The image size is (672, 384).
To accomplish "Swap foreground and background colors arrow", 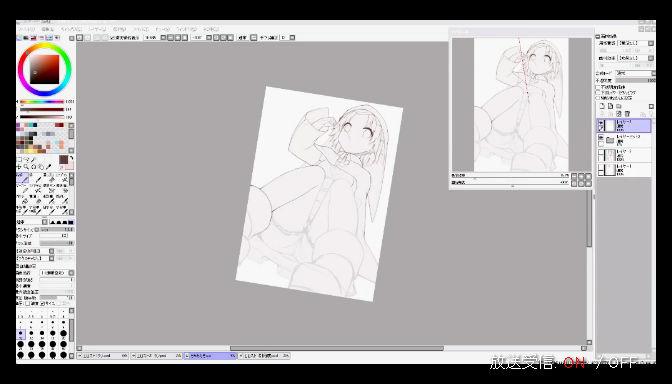I will pyautogui.click(x=71, y=159).
